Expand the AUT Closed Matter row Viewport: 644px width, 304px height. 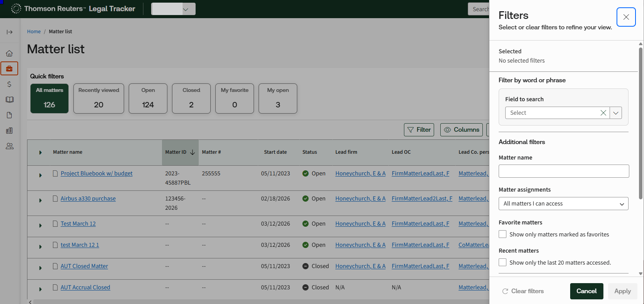click(40, 268)
